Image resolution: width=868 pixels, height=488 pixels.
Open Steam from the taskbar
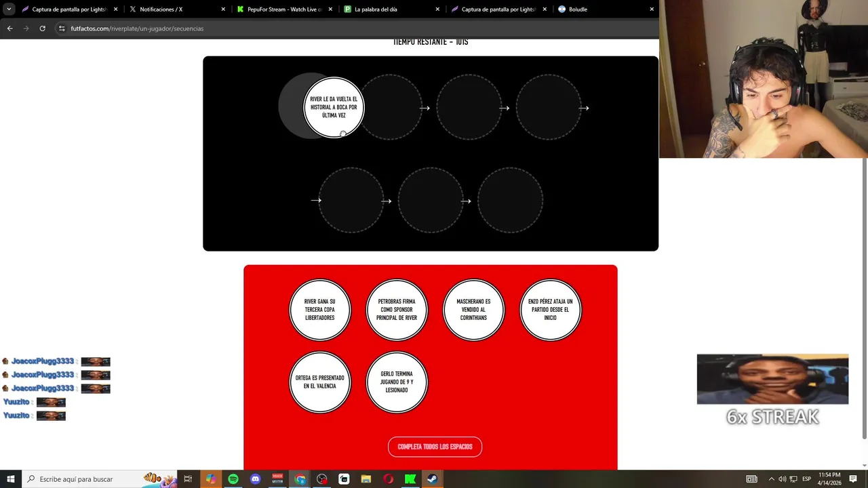tap(432, 479)
